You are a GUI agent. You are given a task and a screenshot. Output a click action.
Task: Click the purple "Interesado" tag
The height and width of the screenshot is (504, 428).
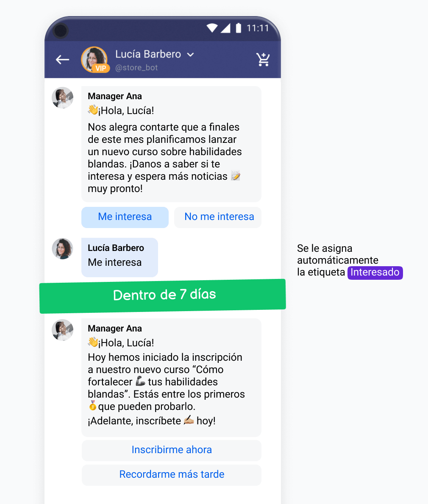tap(375, 273)
